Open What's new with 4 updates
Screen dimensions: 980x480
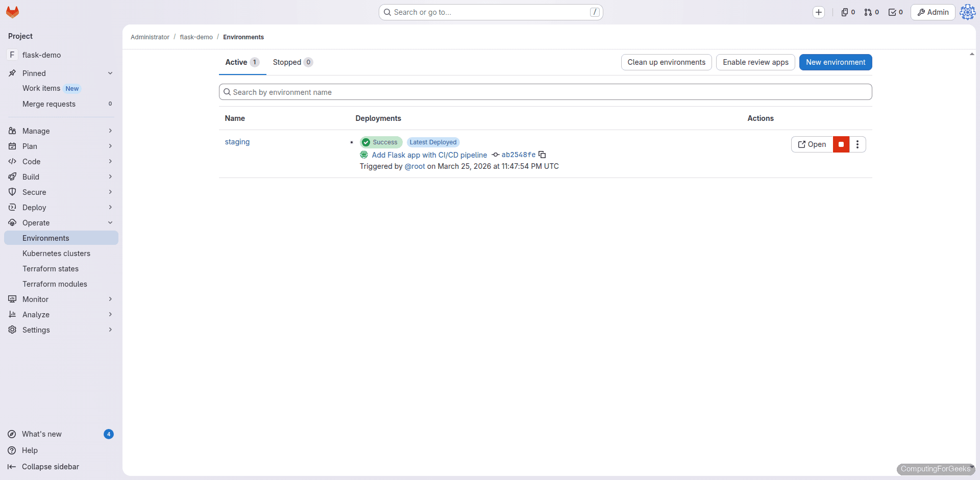pos(41,434)
